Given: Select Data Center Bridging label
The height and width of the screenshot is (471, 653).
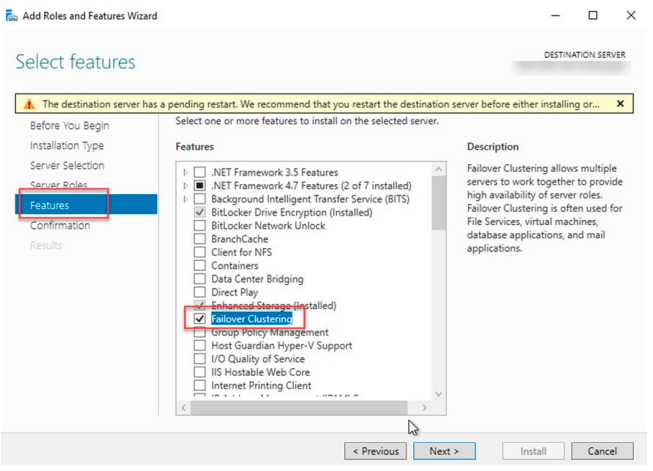Looking at the screenshot, I should [257, 279].
